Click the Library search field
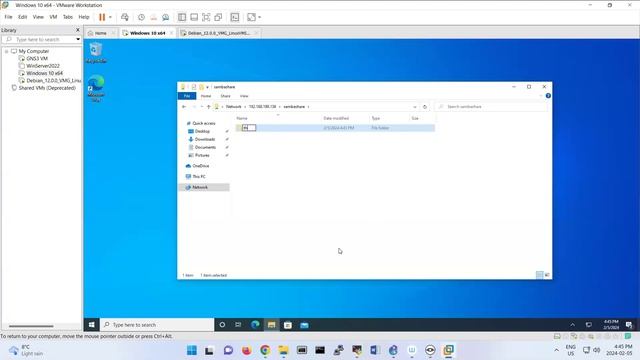 [x=39, y=40]
